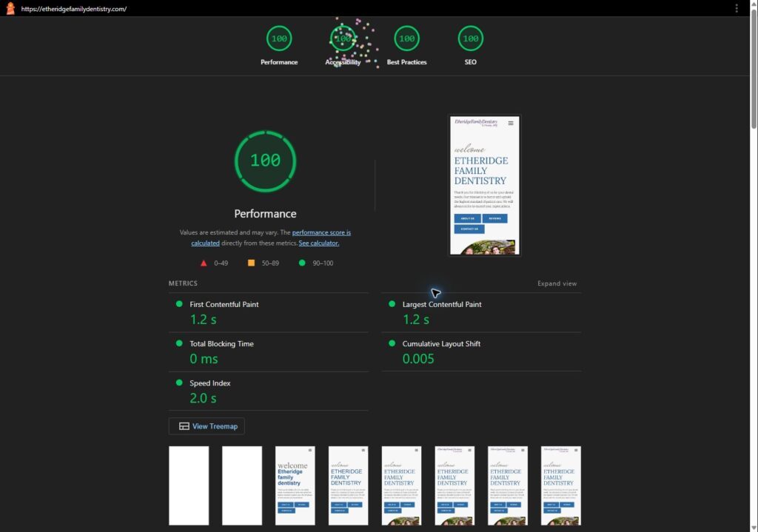The image size is (758, 532).
Task: Click the '1.2 s' Largest Contentful Paint value
Action: [416, 320]
